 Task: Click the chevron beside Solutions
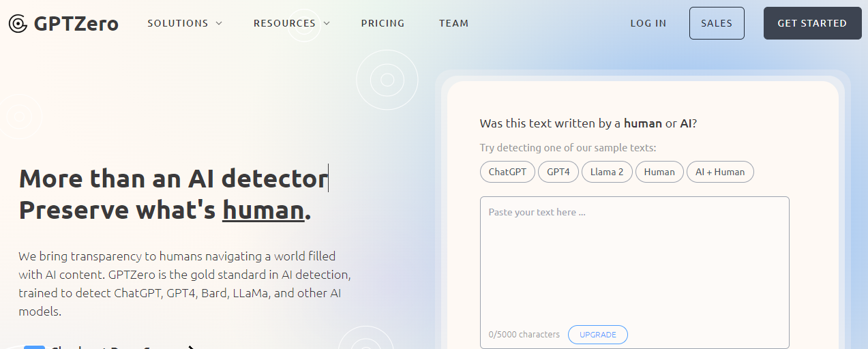click(219, 23)
